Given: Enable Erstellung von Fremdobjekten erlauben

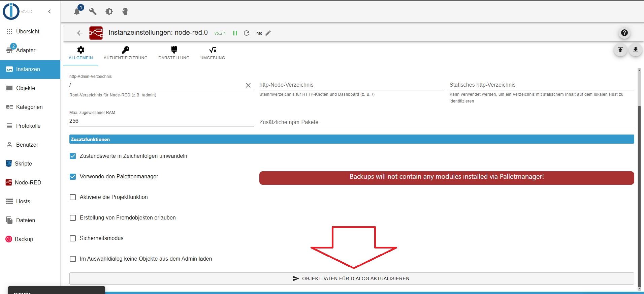Looking at the screenshot, I should point(73,218).
